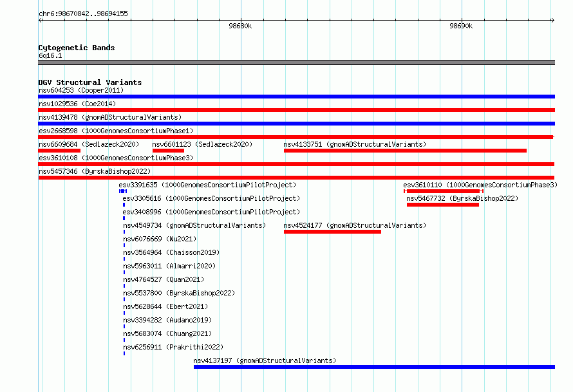Select the gray 6q16.1 cytogenetic band bar

(x=296, y=62)
